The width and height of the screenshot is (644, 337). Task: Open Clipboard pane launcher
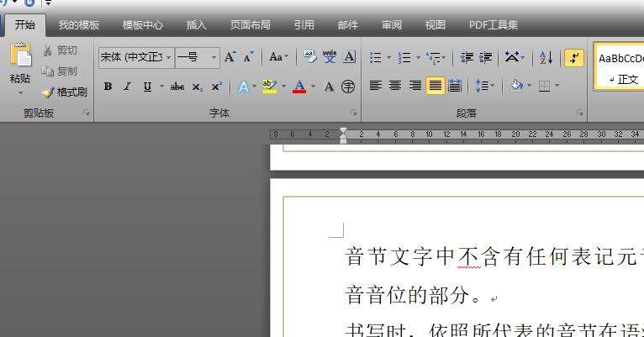pyautogui.click(x=87, y=113)
